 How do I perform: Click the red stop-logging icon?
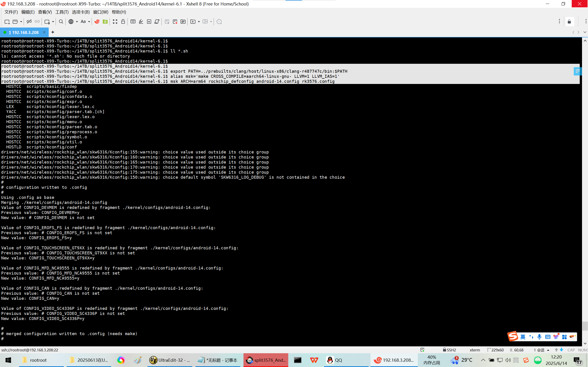[x=175, y=22]
